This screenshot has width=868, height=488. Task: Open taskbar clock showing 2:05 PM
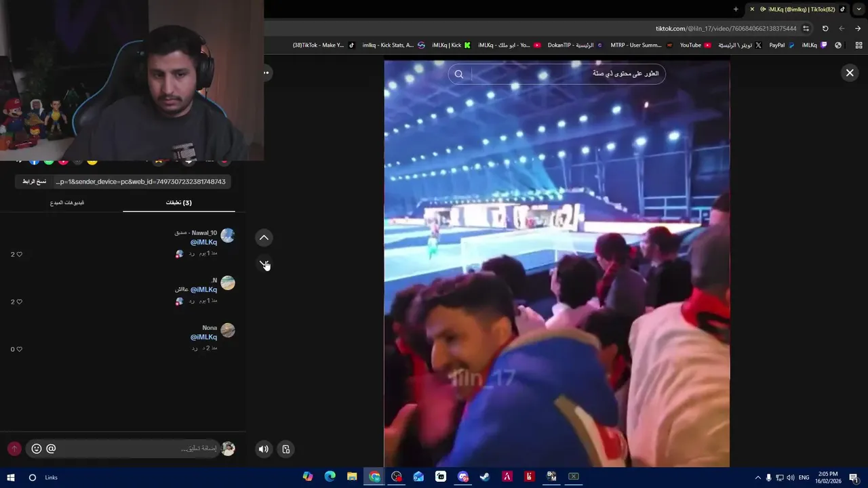tap(828, 478)
